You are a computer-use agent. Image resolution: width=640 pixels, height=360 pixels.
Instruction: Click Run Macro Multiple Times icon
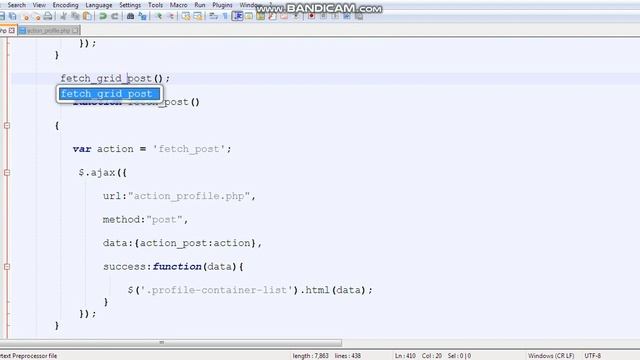347,16
